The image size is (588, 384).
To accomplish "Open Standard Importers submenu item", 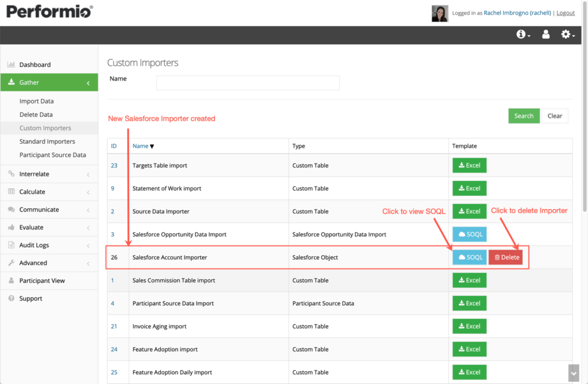I will (47, 141).
